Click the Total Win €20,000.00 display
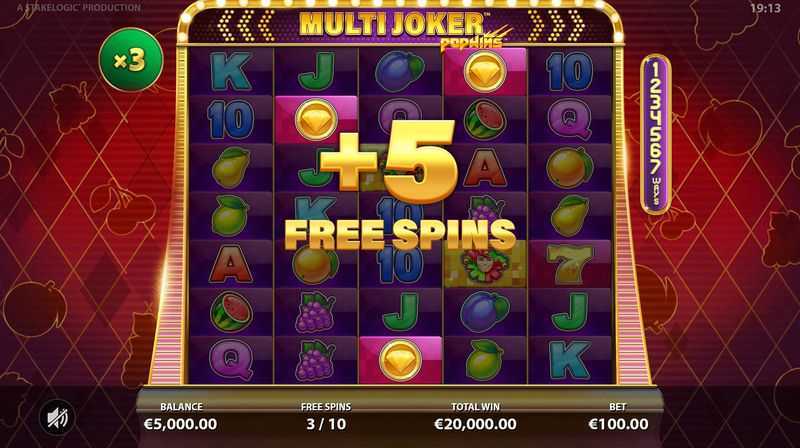 tap(475, 416)
